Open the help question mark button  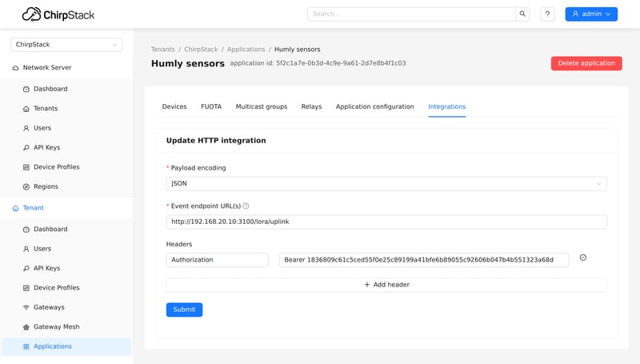[x=547, y=14]
